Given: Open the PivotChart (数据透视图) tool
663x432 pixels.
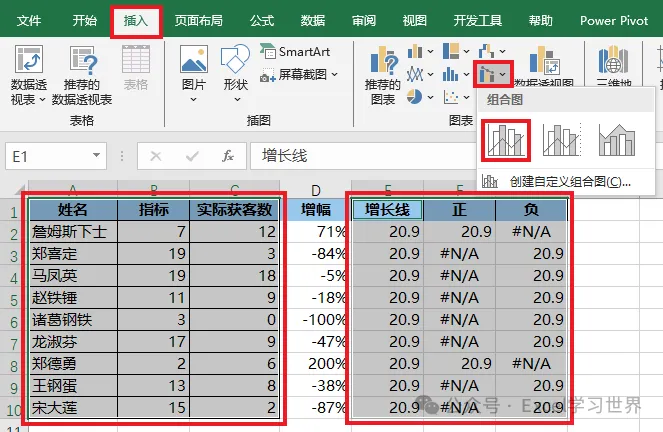Looking at the screenshot, I should tap(544, 66).
